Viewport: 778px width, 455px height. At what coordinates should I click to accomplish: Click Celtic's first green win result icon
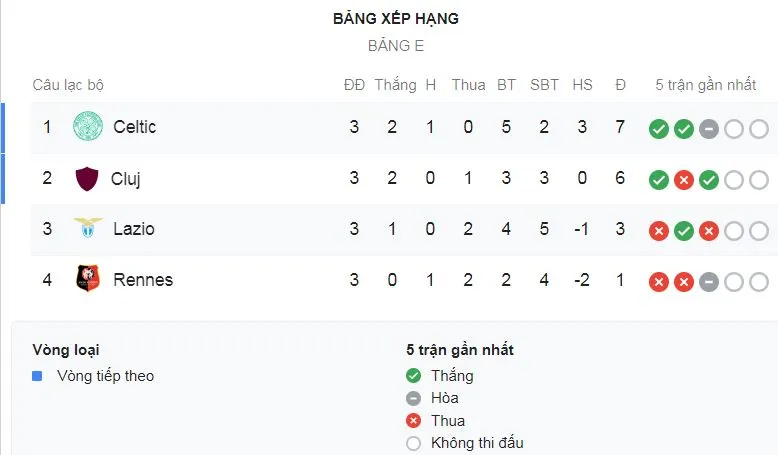[x=658, y=129]
